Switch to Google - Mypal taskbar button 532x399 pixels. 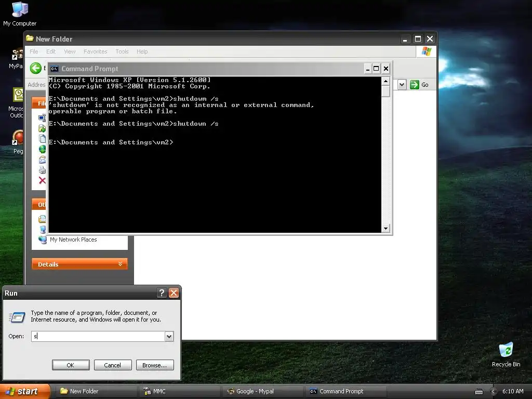point(262,392)
